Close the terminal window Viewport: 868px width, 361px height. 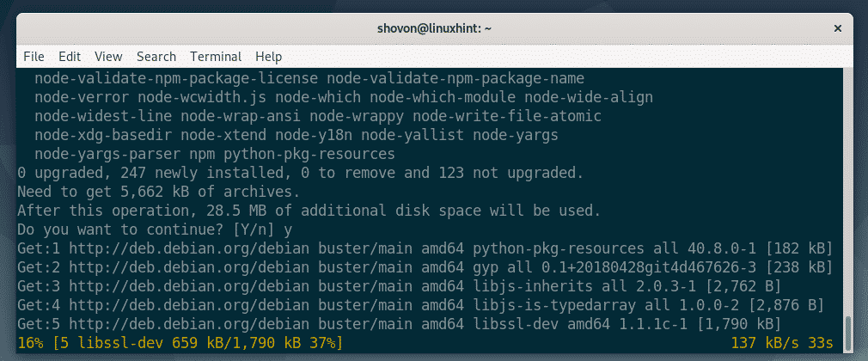pos(838,28)
